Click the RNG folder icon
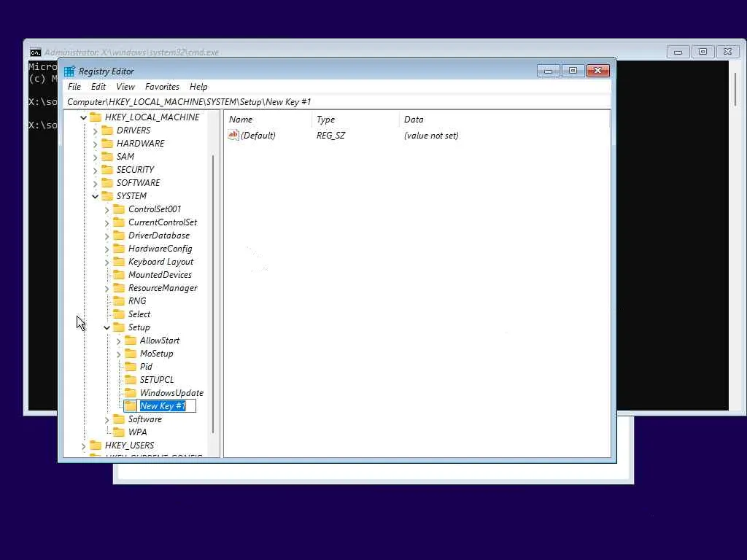Image resolution: width=747 pixels, height=560 pixels. pyautogui.click(x=119, y=301)
